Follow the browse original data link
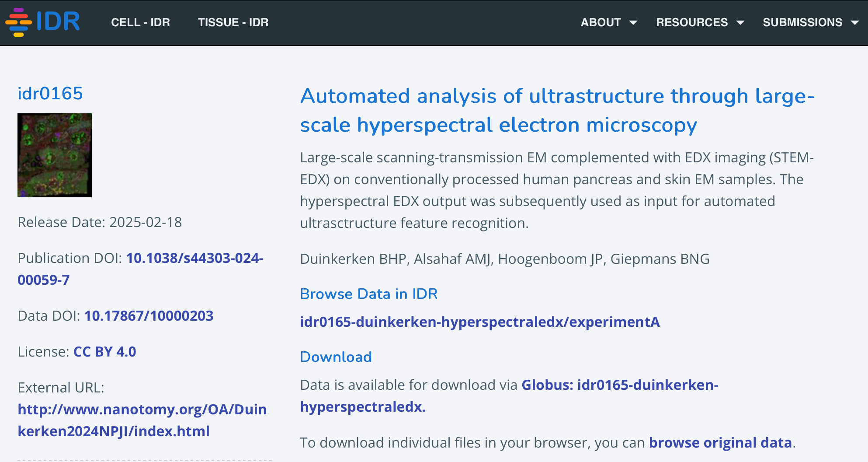Viewport: 868px width, 462px height. (x=720, y=443)
